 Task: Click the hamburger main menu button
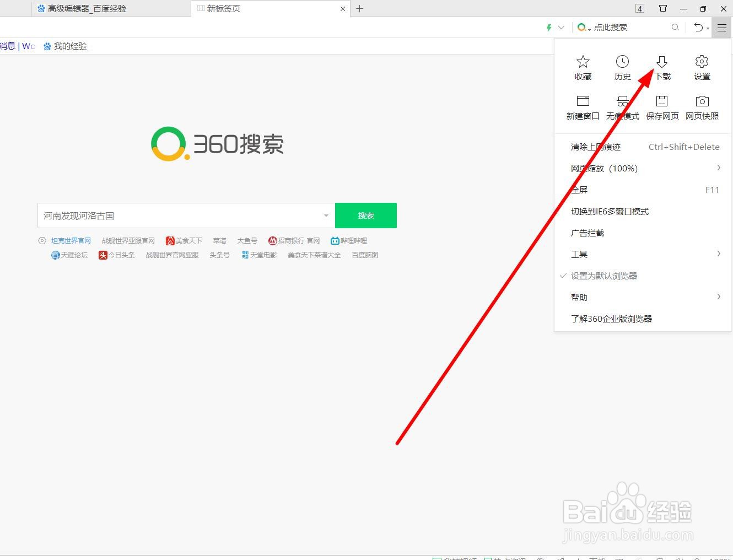click(721, 28)
